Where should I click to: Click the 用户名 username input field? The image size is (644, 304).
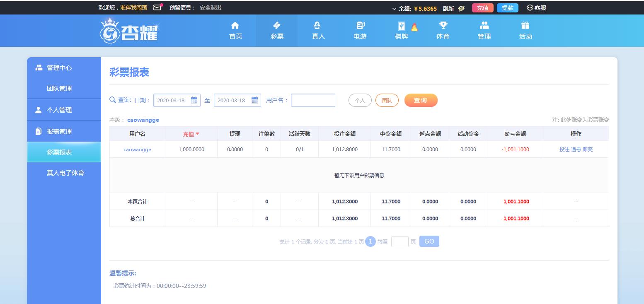313,100
